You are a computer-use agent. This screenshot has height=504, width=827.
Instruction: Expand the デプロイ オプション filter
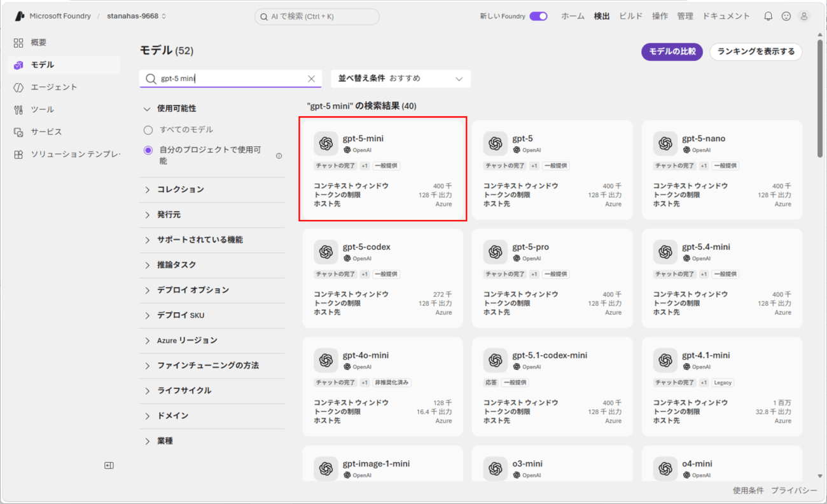coord(212,290)
